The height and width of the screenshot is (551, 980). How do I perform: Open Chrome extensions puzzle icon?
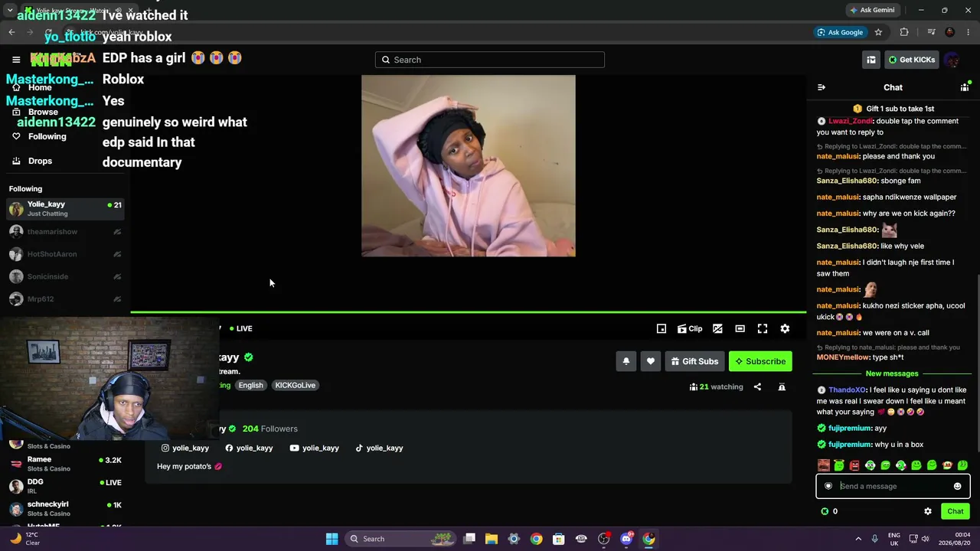tap(904, 32)
